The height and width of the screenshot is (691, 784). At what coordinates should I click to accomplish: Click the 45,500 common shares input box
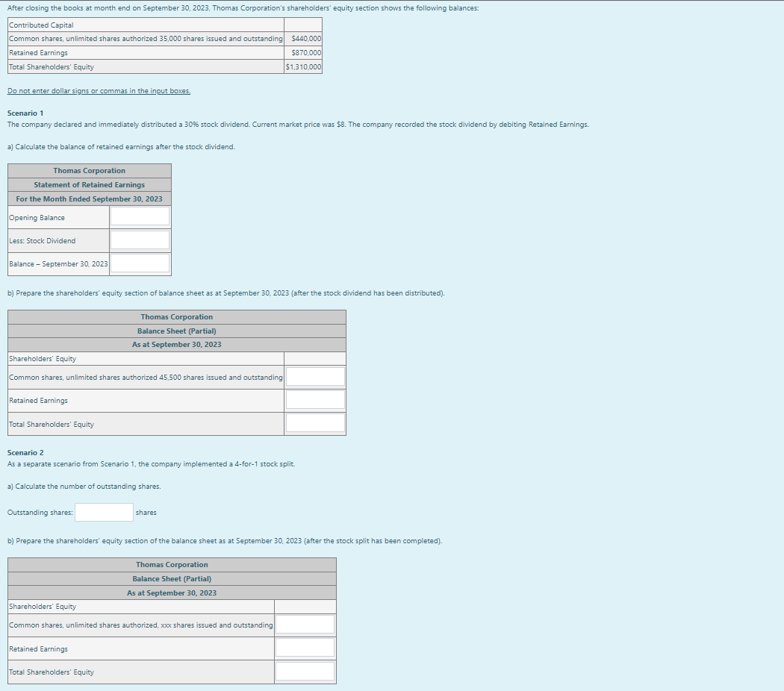[314, 376]
